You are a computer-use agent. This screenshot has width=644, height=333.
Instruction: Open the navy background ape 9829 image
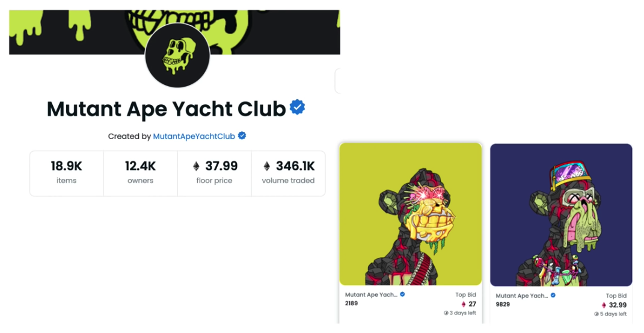click(x=561, y=214)
